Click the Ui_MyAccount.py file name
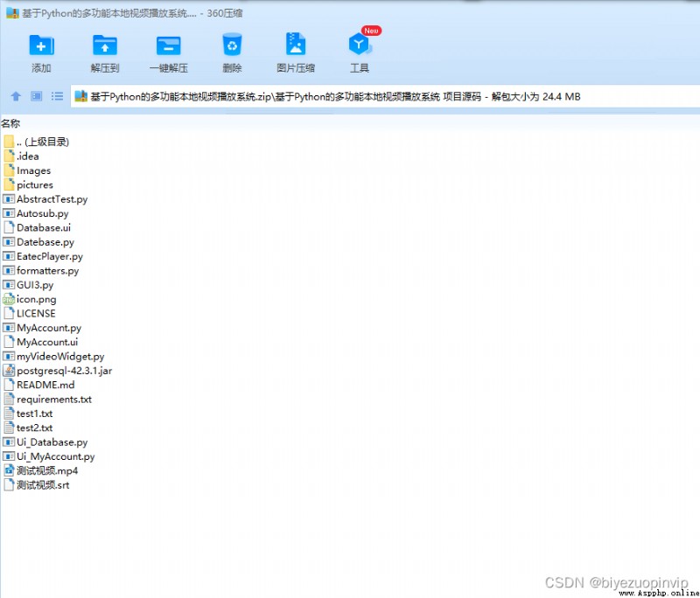The width and height of the screenshot is (700, 598). point(56,456)
